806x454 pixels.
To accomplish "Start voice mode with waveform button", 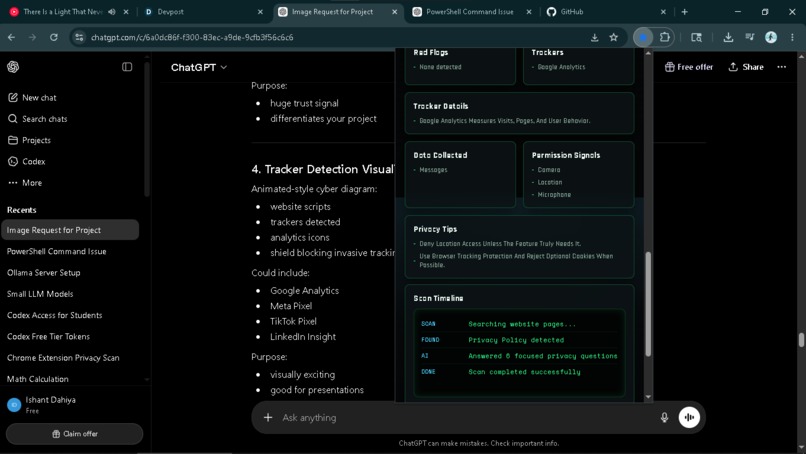I will (689, 417).
